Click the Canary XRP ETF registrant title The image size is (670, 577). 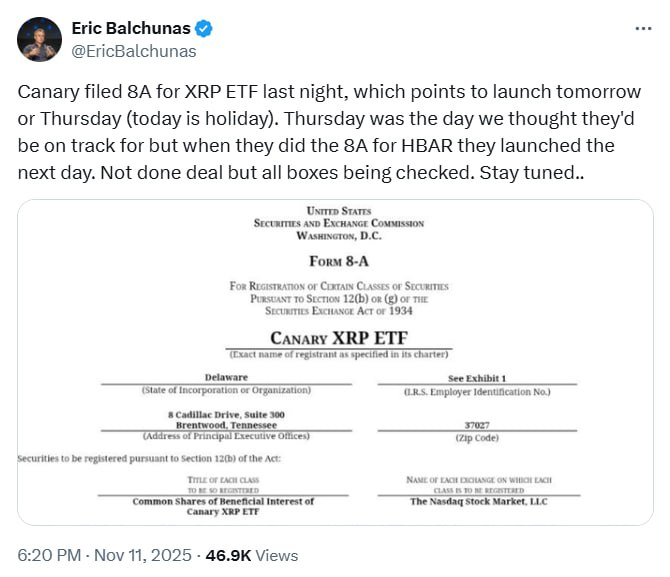[338, 337]
